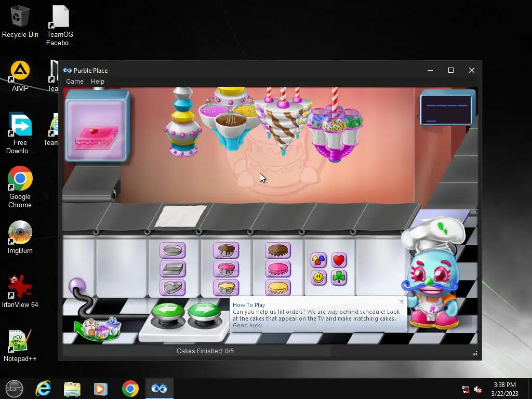Open the Help menu

(x=97, y=82)
